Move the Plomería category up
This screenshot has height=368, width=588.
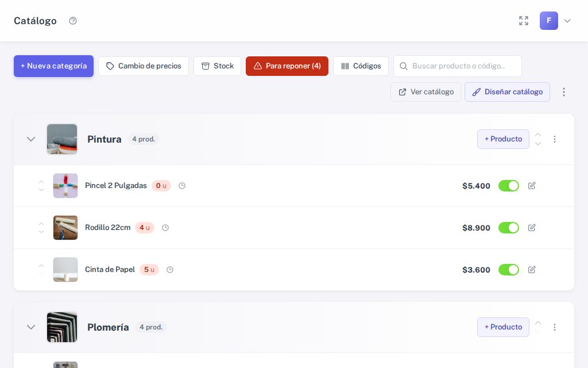click(538, 323)
